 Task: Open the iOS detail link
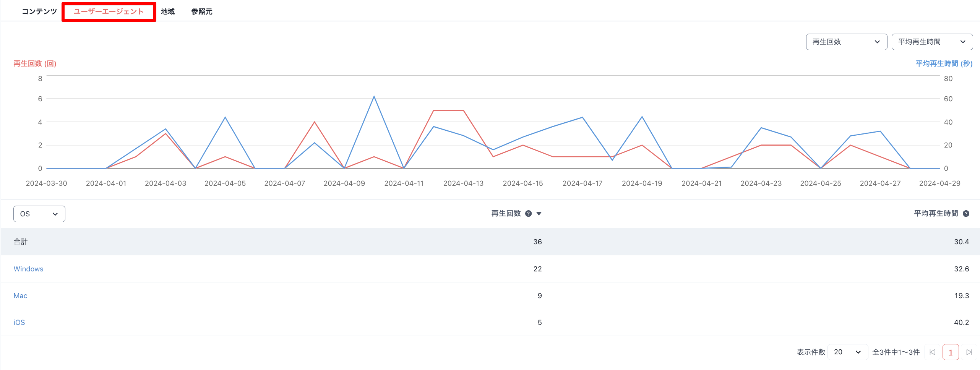pos(19,322)
